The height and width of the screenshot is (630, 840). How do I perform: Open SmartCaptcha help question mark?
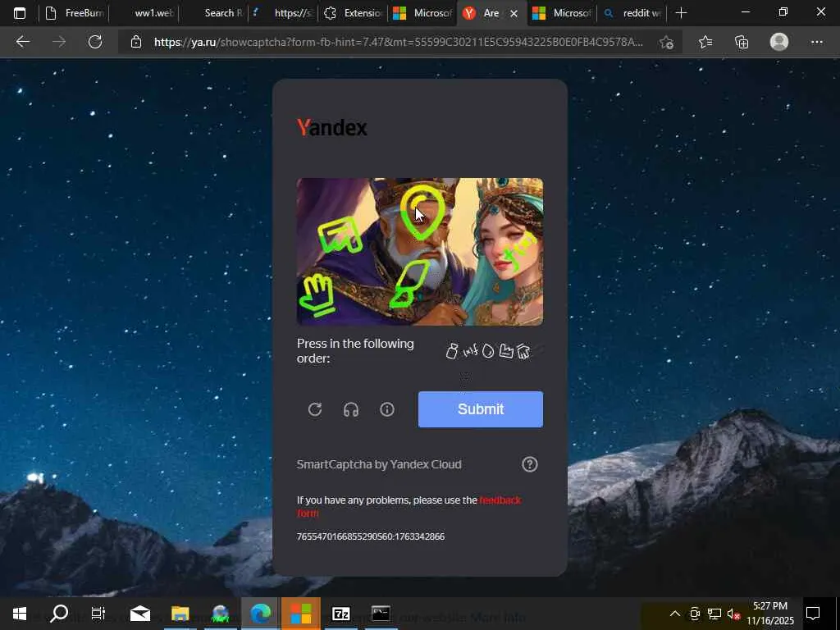point(530,464)
